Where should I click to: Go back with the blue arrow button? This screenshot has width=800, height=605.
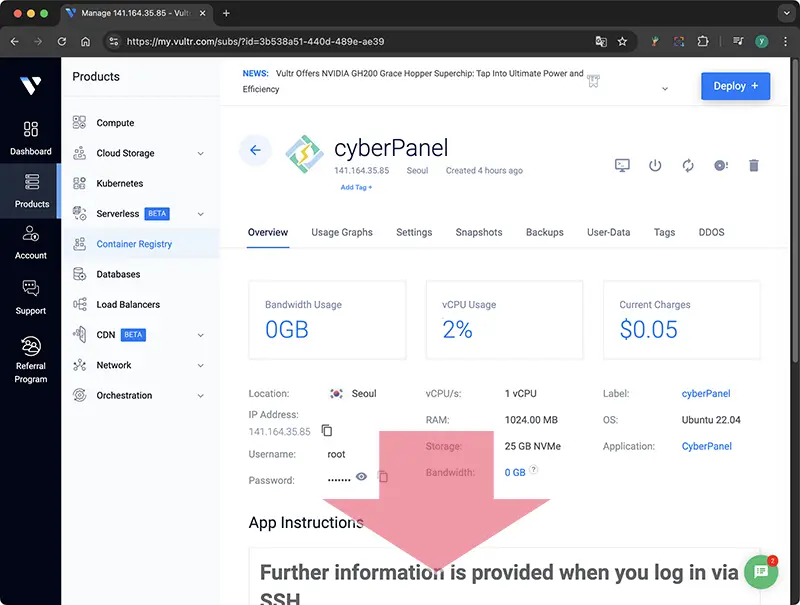(255, 150)
